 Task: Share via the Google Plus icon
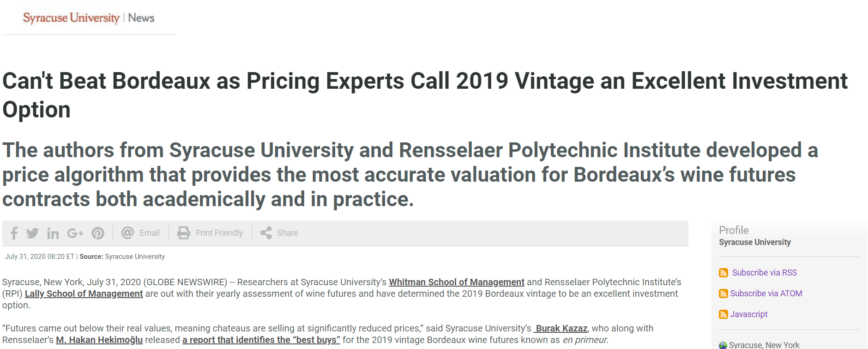coord(75,233)
